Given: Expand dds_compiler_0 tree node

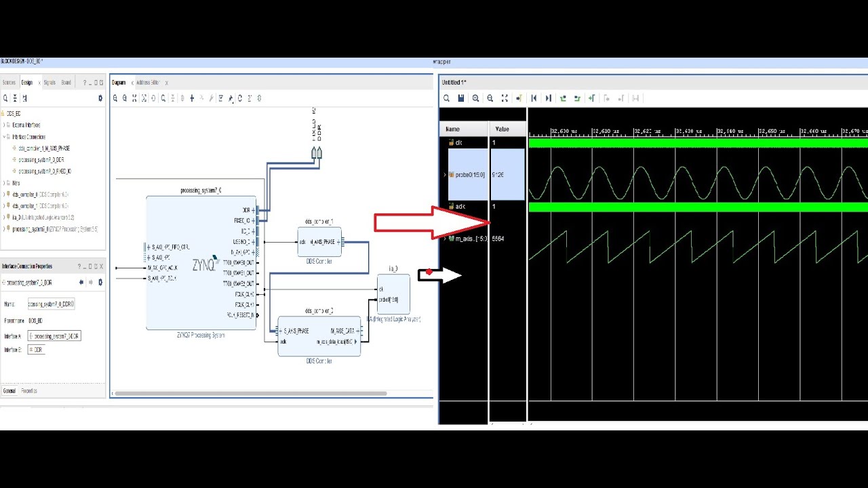Looking at the screenshot, I should [x=5, y=195].
